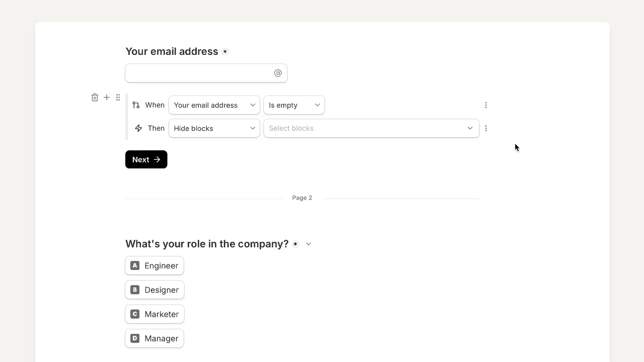Viewport: 644px width, 362px height.
Task: Delete the logic block with trash icon
Action: [95, 98]
